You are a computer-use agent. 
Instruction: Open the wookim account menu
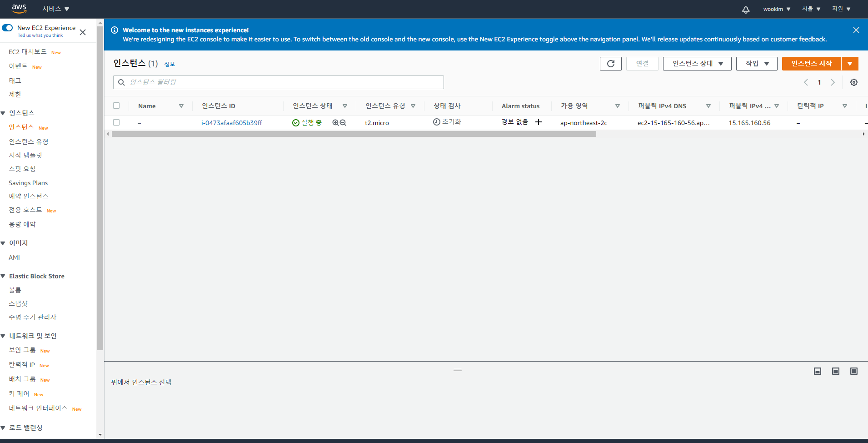777,9
